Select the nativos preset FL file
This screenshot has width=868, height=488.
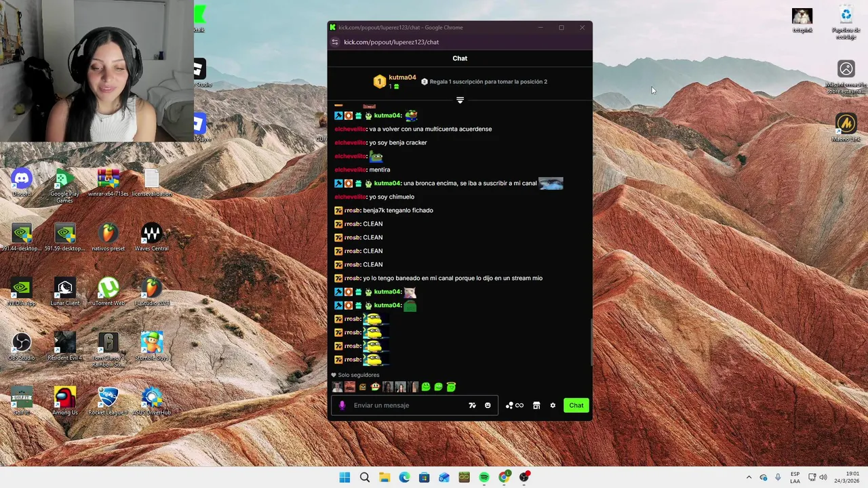click(x=108, y=237)
